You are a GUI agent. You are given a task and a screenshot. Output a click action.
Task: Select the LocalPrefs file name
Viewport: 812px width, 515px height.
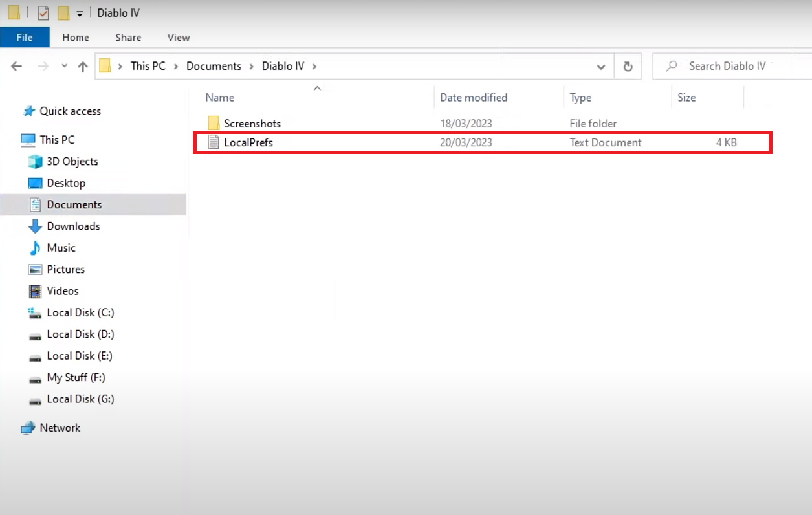tap(248, 143)
